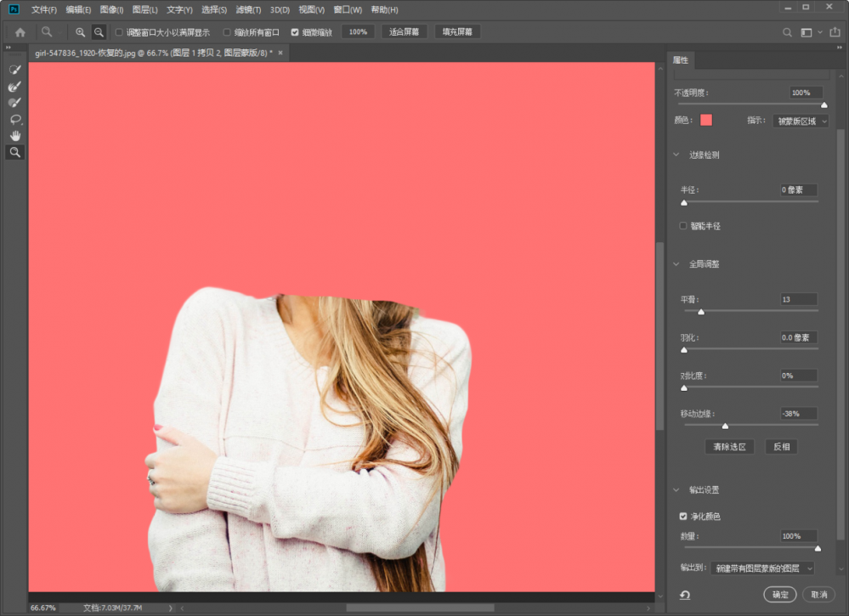Open the 滤镜(T) menu
849x616 pixels.
pyautogui.click(x=248, y=10)
